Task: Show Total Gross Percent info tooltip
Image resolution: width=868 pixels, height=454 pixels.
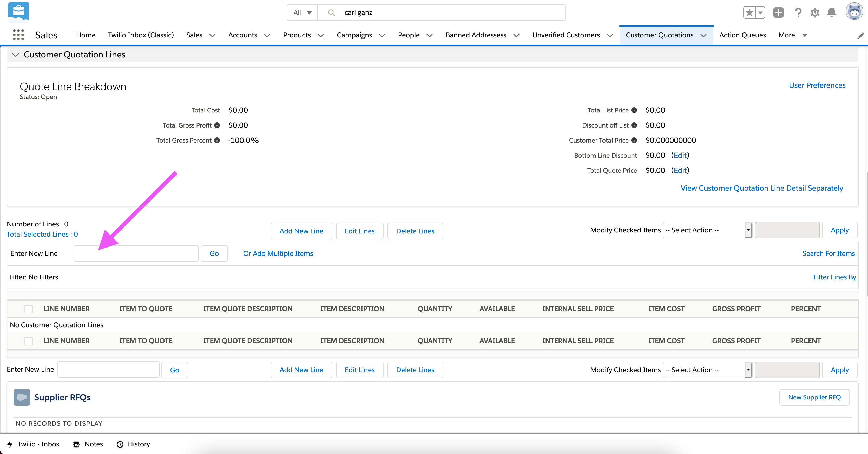Action: pos(217,140)
